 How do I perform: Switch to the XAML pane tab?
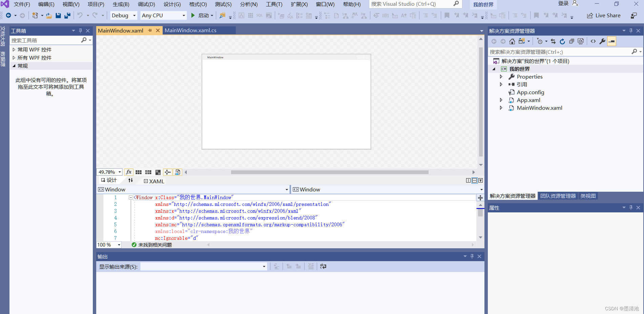154,181
